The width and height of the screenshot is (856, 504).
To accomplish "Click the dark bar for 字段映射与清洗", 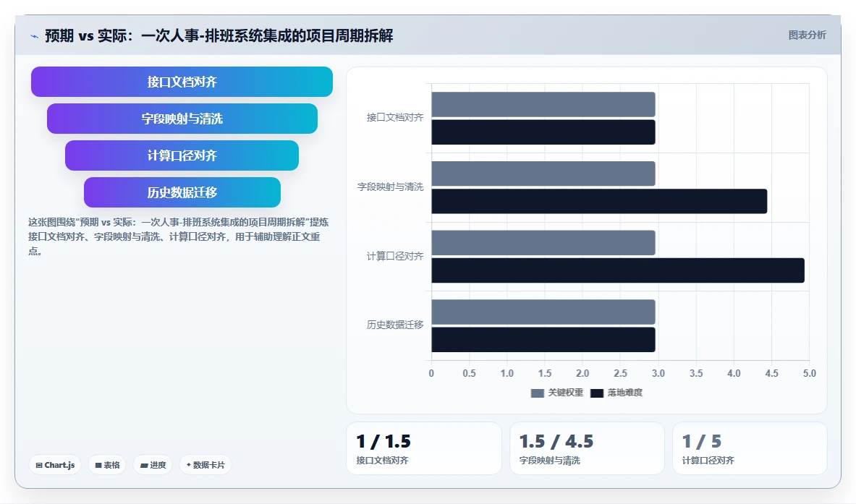I will click(599, 201).
